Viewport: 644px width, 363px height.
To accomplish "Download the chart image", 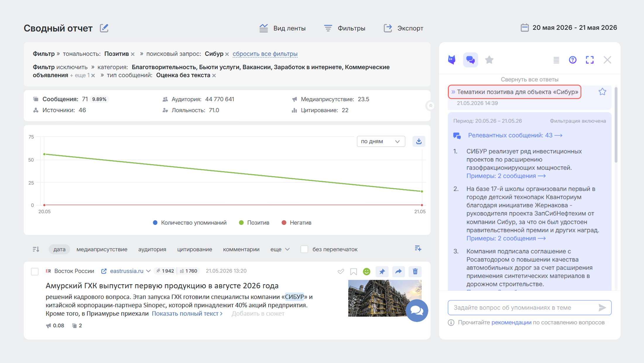I will point(419,142).
